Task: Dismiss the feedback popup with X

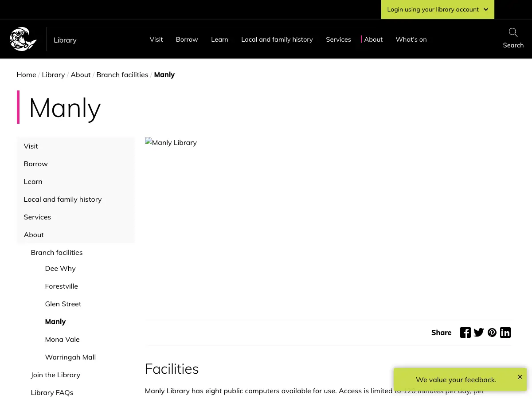Action: click(520, 377)
